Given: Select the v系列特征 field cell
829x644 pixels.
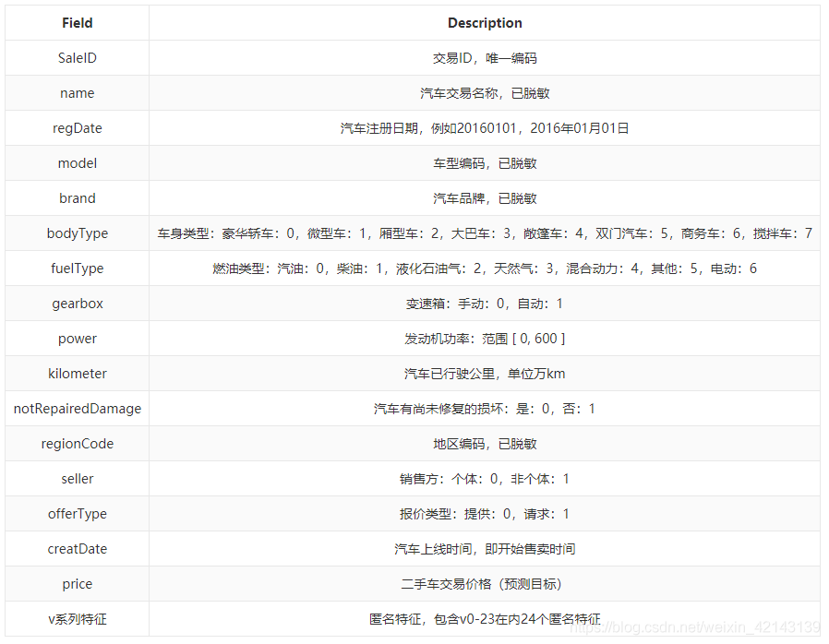Looking at the screenshot, I should point(77,618).
